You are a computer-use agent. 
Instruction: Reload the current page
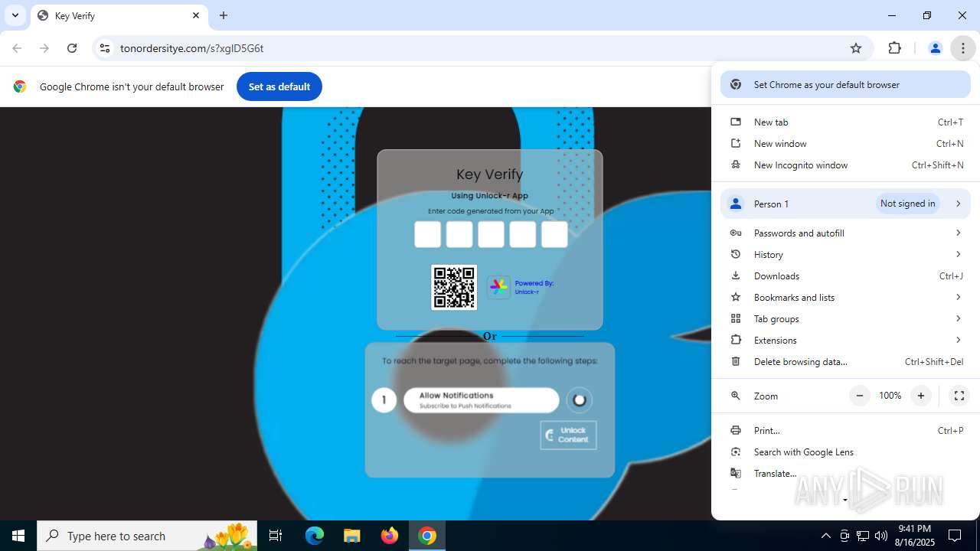pos(72,48)
